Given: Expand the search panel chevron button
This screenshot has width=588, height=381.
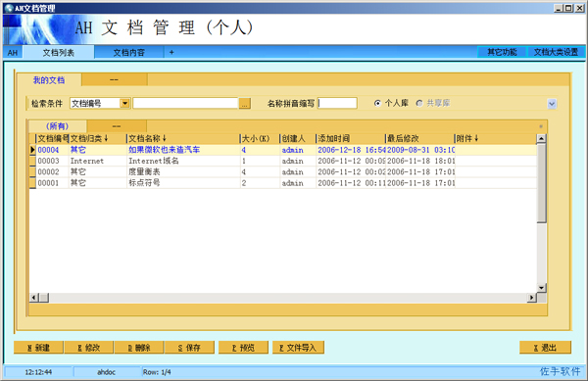Looking at the screenshot, I should pos(552,104).
